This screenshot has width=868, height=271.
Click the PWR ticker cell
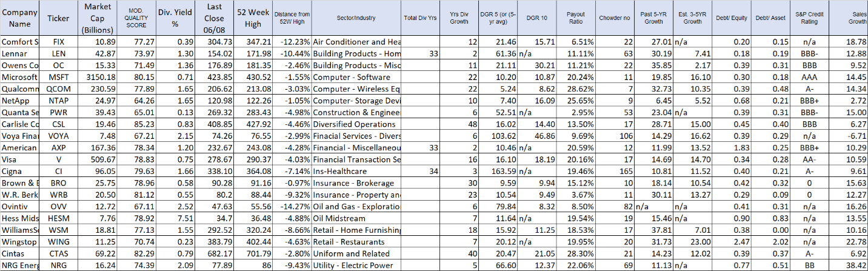click(x=59, y=112)
